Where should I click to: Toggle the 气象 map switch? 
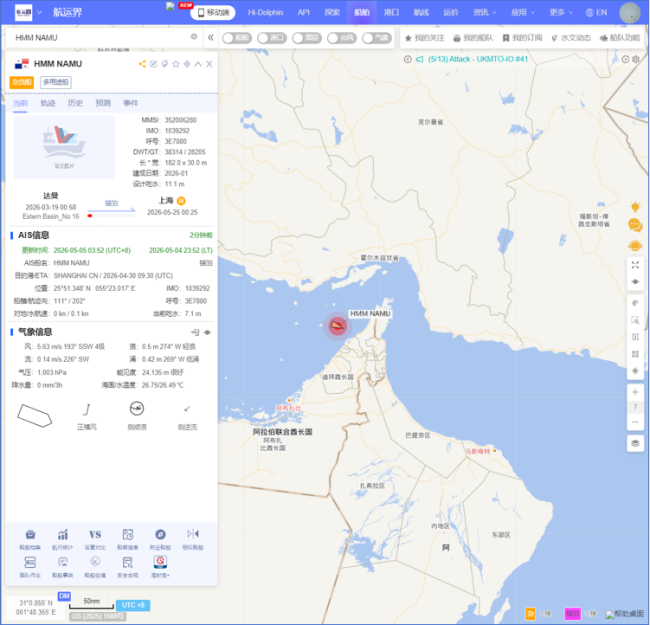[377, 38]
